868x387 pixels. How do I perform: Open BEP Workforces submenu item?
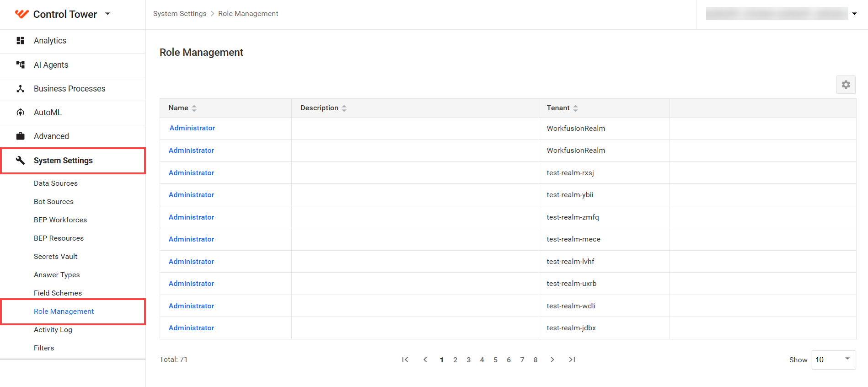[60, 220]
